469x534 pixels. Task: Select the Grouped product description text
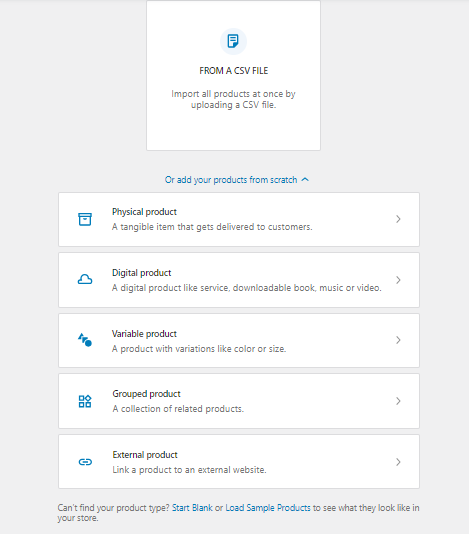(178, 409)
